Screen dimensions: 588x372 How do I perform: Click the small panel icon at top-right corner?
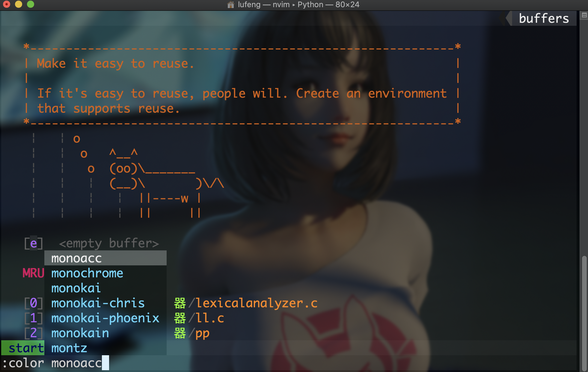[584, 15]
